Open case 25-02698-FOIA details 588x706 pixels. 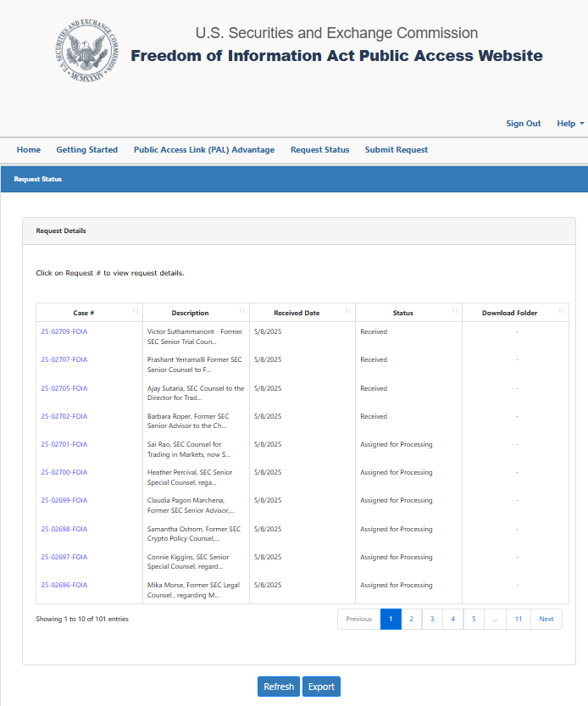(64, 529)
